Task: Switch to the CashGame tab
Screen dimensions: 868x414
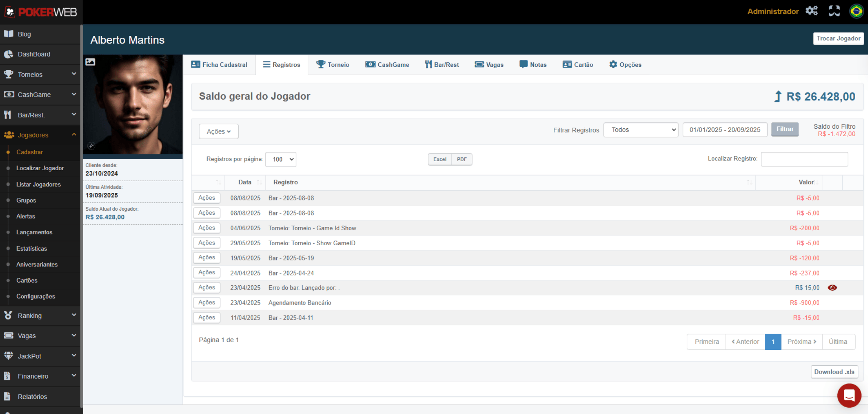Action: click(387, 65)
